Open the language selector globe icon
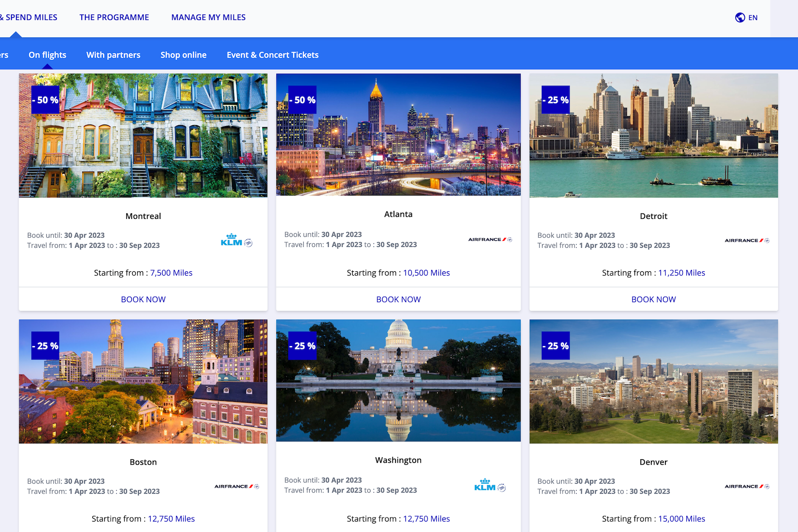Image resolution: width=798 pixels, height=532 pixels. (739, 17)
